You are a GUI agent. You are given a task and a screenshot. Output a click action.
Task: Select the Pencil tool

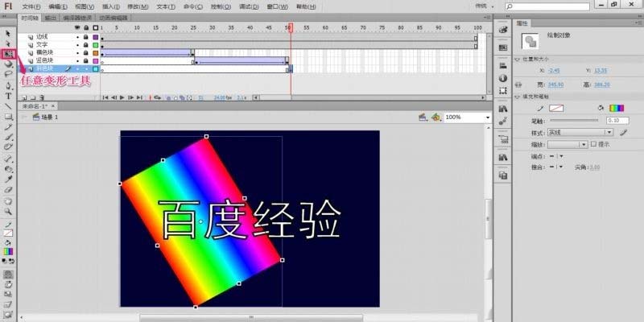coord(8,127)
